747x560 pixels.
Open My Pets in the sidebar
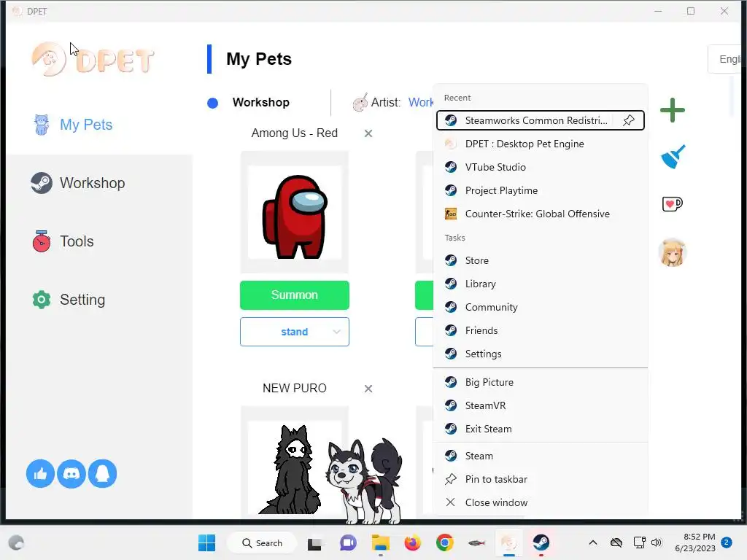(x=86, y=125)
